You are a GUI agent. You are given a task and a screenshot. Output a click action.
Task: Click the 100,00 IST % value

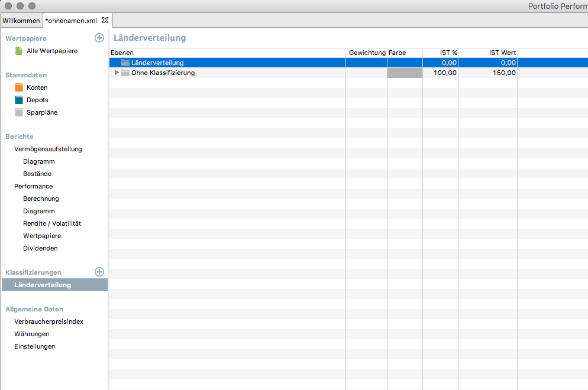pyautogui.click(x=445, y=73)
